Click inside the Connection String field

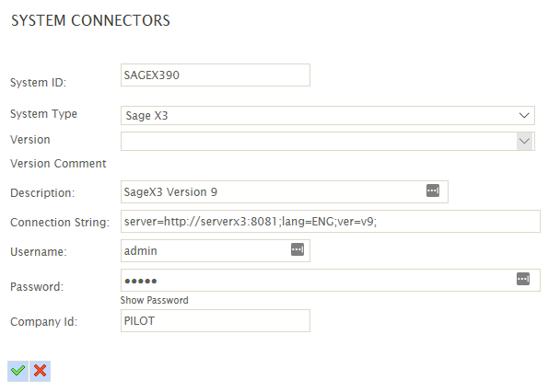(329, 222)
